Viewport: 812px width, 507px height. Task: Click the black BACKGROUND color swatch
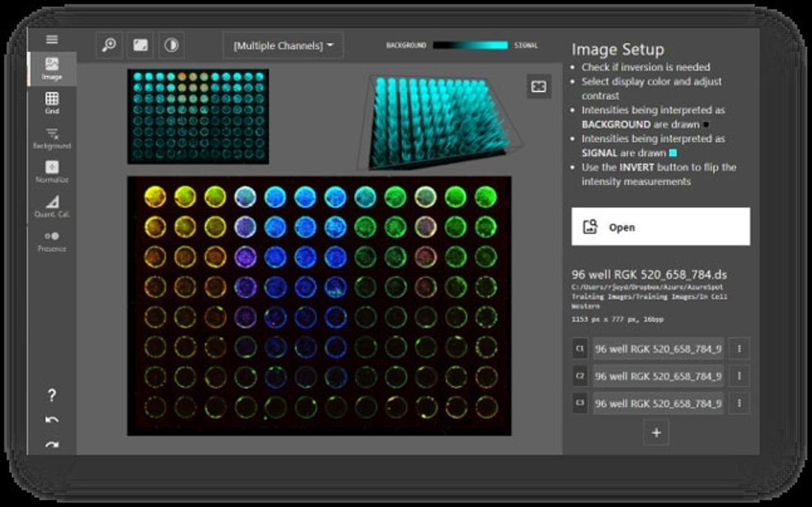coord(705,124)
